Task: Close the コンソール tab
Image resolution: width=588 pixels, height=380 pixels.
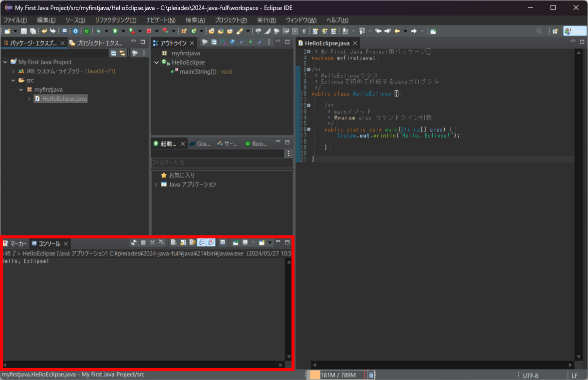Action: [x=65, y=243]
